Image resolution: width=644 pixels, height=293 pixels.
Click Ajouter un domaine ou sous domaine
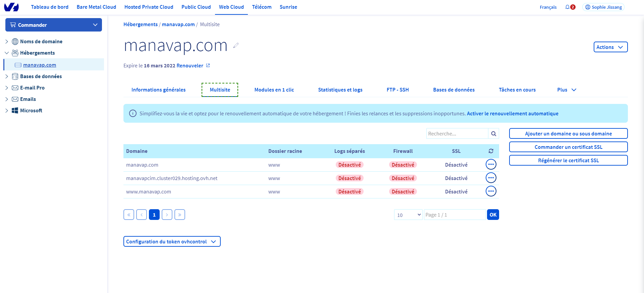(568, 134)
